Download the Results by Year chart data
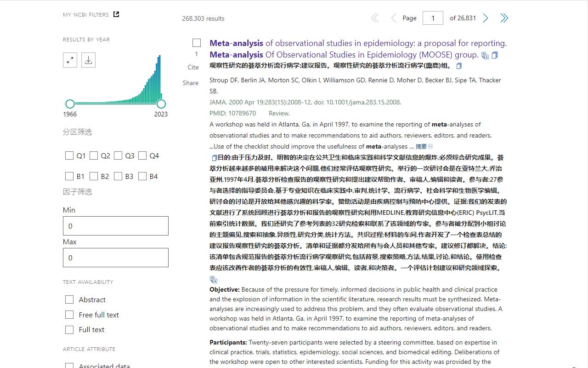588x368 pixels. (88, 60)
